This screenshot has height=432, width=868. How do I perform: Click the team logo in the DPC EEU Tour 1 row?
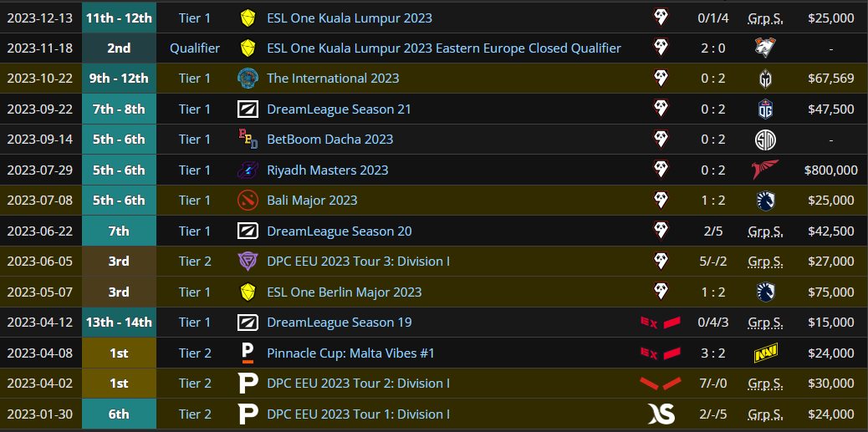[661, 414]
